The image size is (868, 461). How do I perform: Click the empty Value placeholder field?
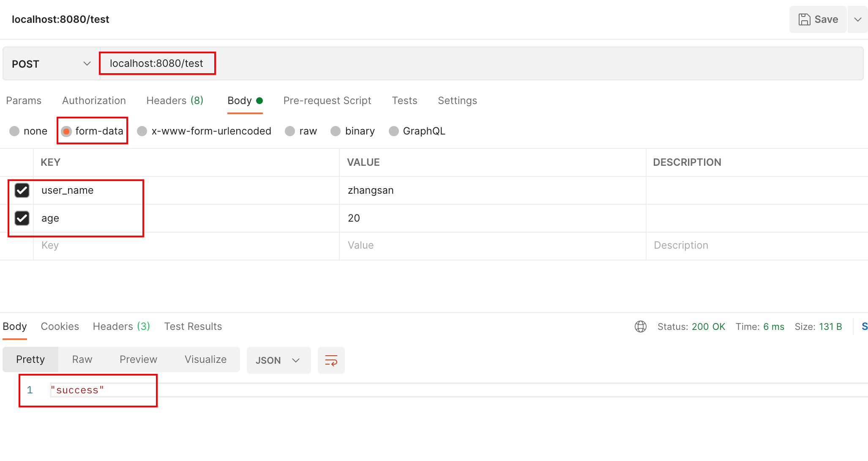pyautogui.click(x=493, y=245)
